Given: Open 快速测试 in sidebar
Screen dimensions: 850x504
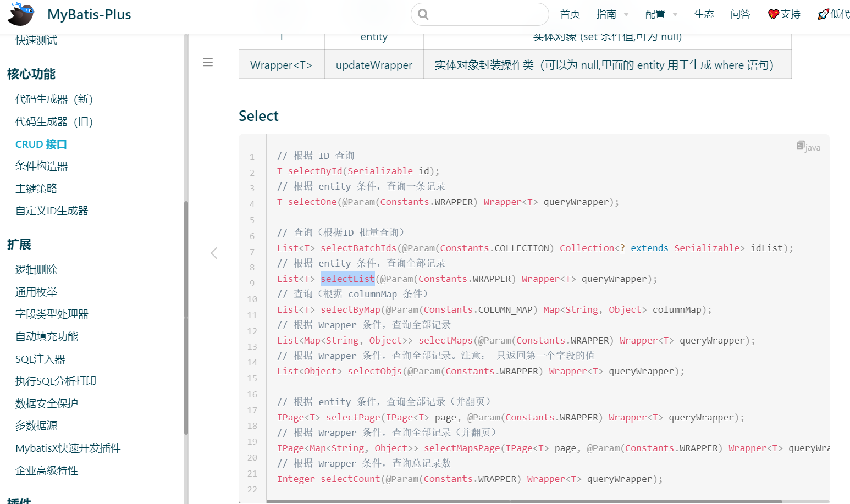Looking at the screenshot, I should click(36, 40).
